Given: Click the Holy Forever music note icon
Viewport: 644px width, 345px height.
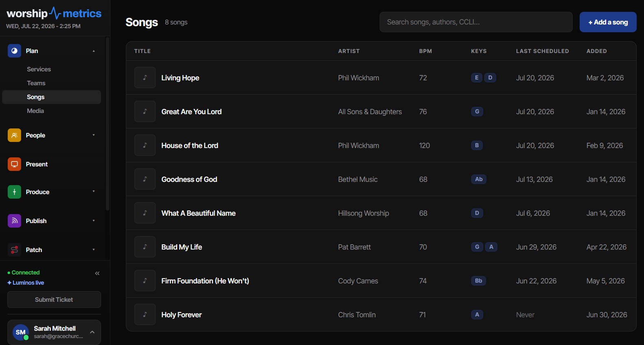Looking at the screenshot, I should click(145, 314).
